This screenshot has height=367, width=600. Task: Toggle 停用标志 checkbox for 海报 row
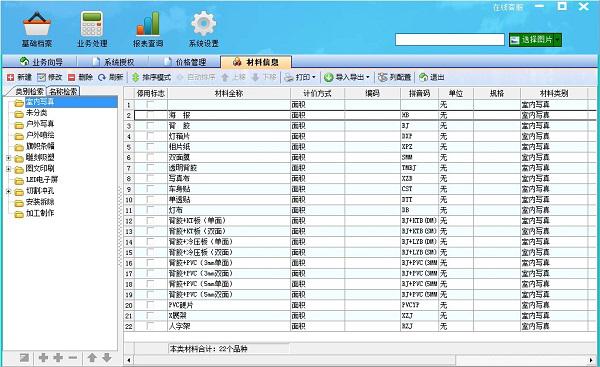click(x=151, y=115)
